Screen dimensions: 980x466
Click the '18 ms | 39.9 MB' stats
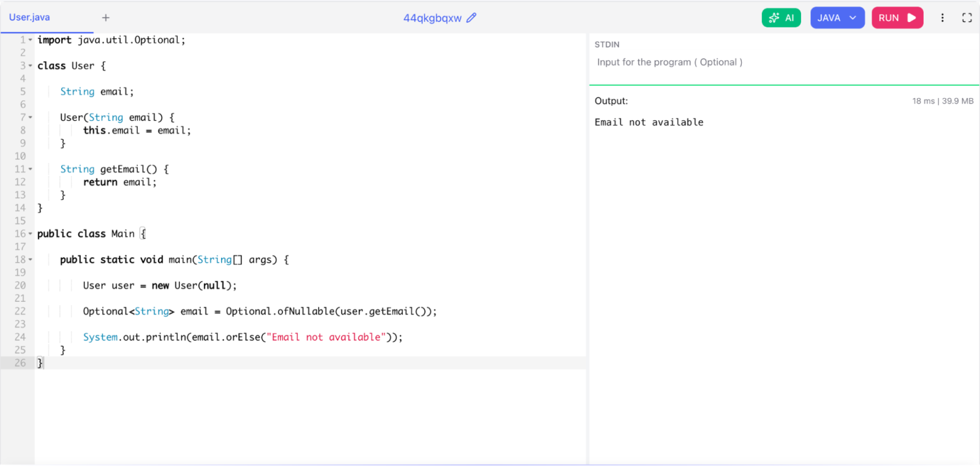coord(943,101)
